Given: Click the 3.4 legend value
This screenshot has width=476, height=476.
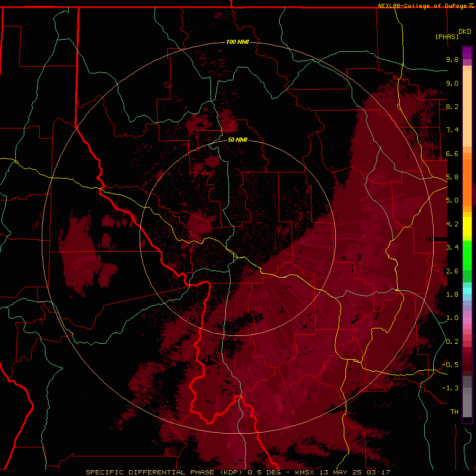Looking at the screenshot, I should tap(452, 248).
